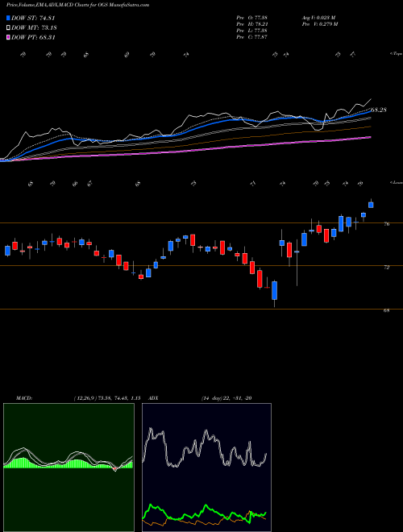Viewport: 403px width, 532px height.
Task: Click the last blue candlestick at the price high
Action: 371,205
